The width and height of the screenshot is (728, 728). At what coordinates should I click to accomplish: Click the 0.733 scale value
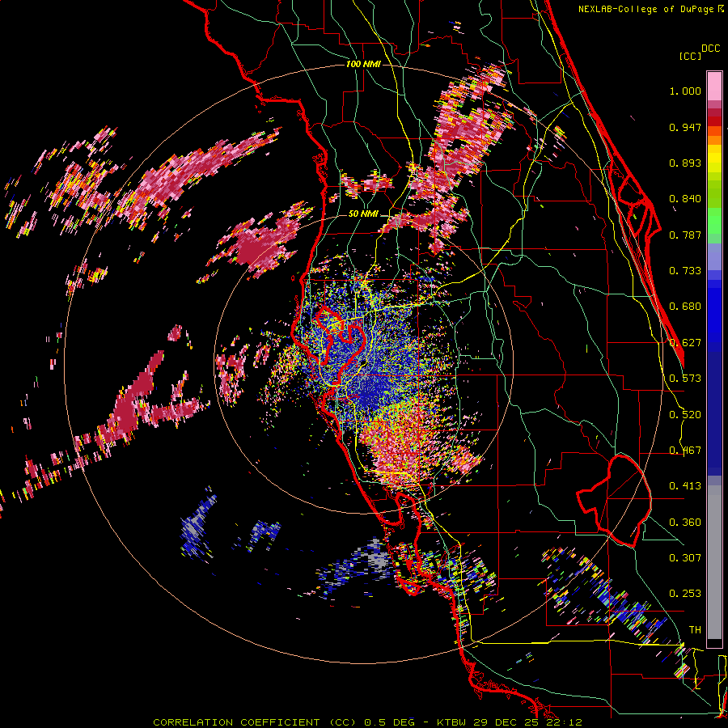click(x=685, y=271)
